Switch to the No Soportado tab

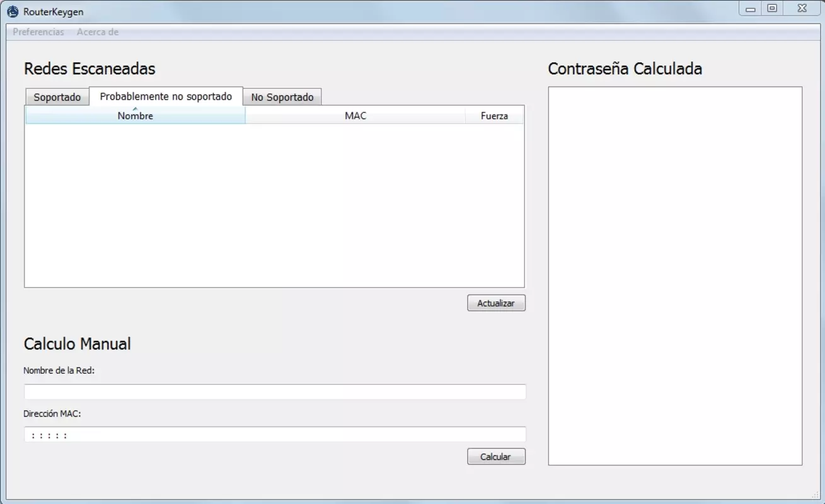point(282,97)
